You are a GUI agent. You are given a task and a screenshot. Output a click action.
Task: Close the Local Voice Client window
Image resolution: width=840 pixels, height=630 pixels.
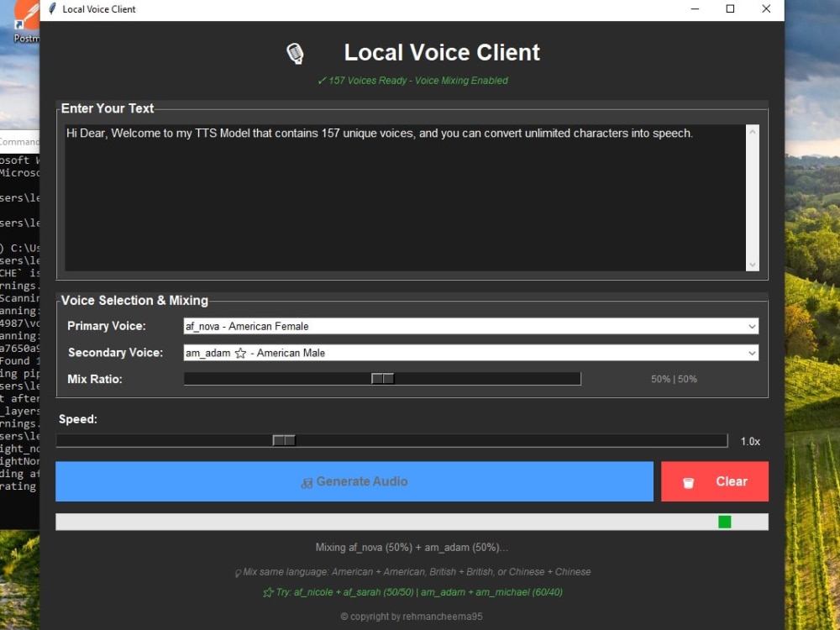click(766, 9)
